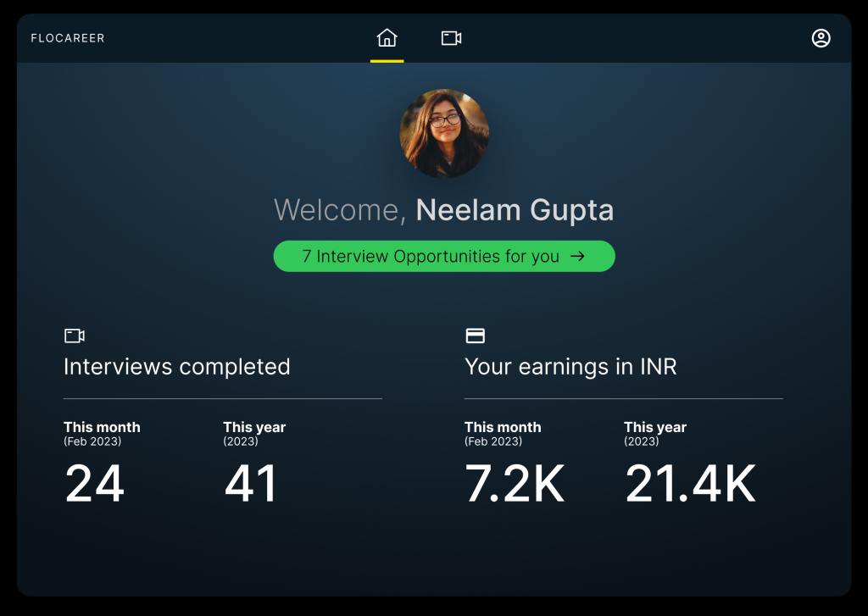The image size is (868, 616).
Task: Click the FLOCAREER logo text
Action: click(68, 38)
